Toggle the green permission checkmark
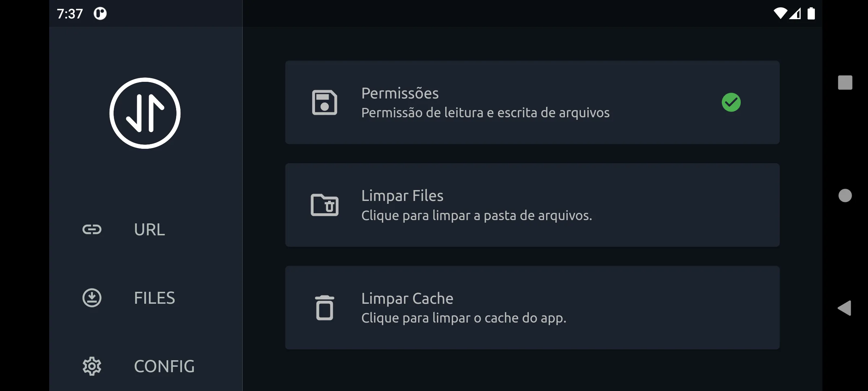Viewport: 868px width, 391px height. (x=731, y=102)
